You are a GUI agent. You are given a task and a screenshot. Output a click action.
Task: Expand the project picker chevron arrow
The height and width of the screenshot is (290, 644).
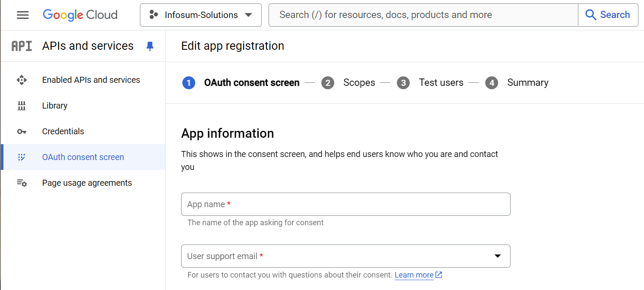(248, 15)
